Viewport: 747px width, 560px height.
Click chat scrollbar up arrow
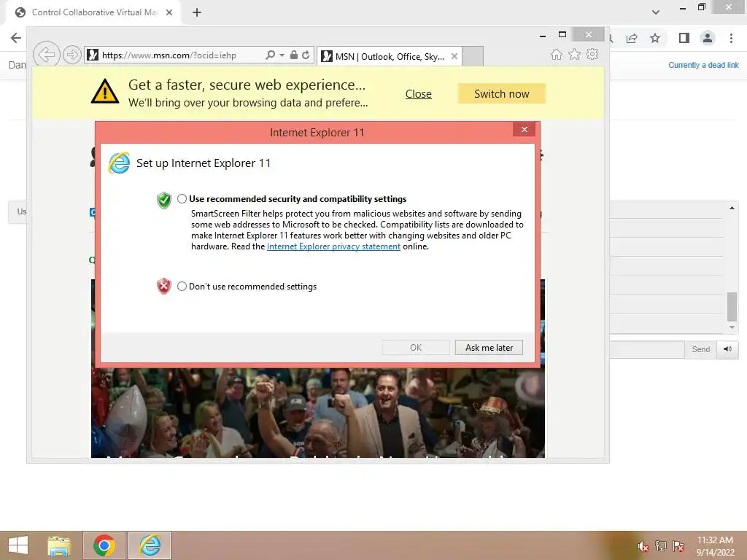pyautogui.click(x=732, y=208)
